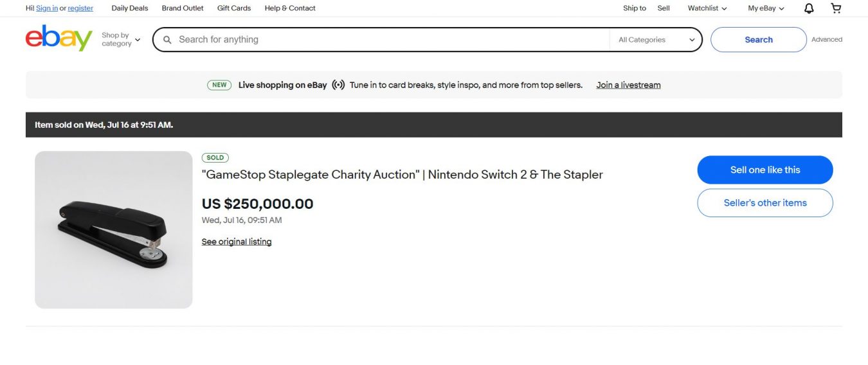Click the stapler product thumbnail
The width and height of the screenshot is (868, 365).
pyautogui.click(x=114, y=229)
